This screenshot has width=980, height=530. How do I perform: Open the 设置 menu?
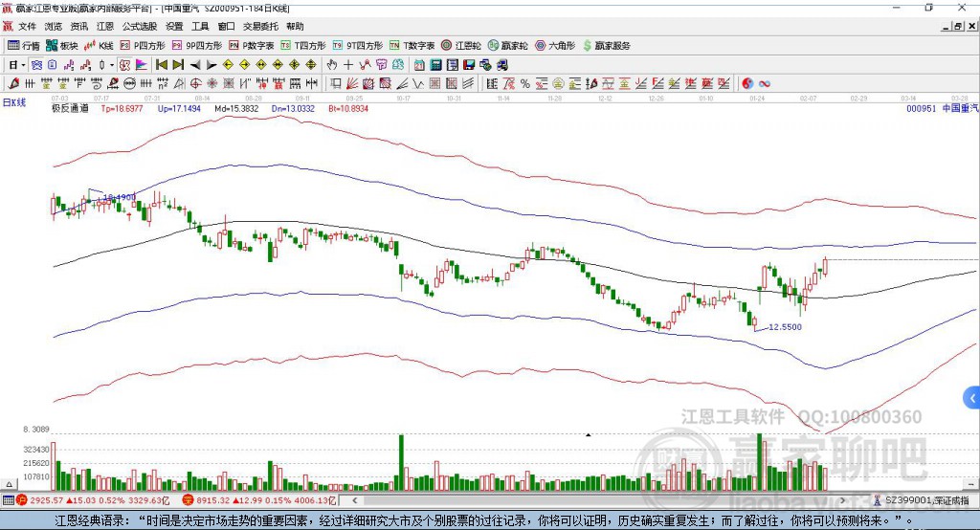pyautogui.click(x=174, y=26)
